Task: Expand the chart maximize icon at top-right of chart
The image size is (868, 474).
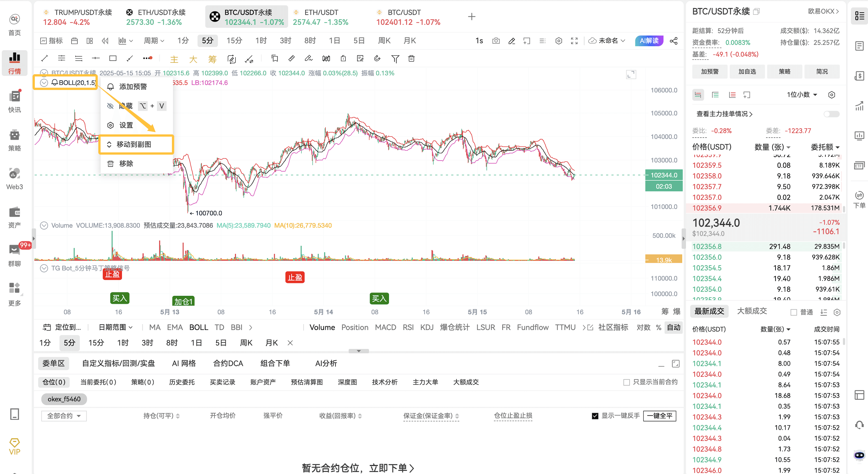Action: pyautogui.click(x=631, y=75)
